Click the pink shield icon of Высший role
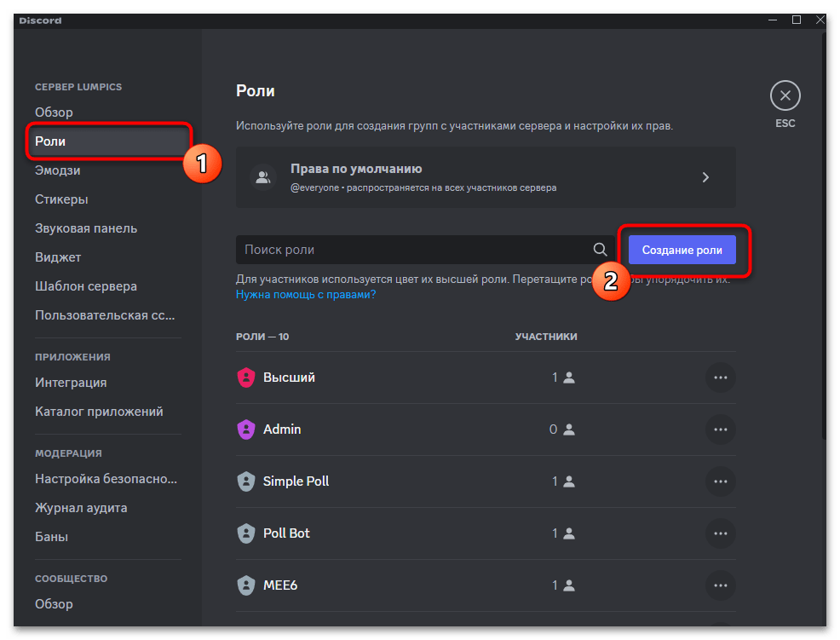The image size is (840, 640). pyautogui.click(x=246, y=378)
